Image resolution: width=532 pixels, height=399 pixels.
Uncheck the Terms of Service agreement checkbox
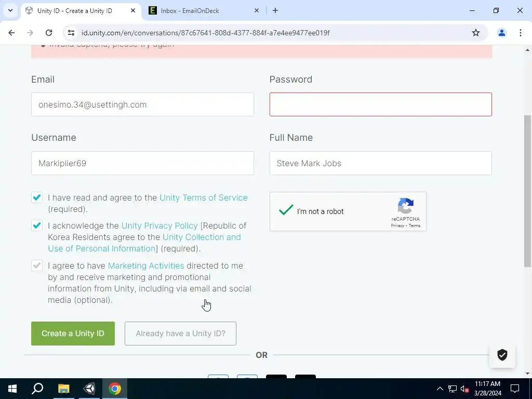[37, 197]
